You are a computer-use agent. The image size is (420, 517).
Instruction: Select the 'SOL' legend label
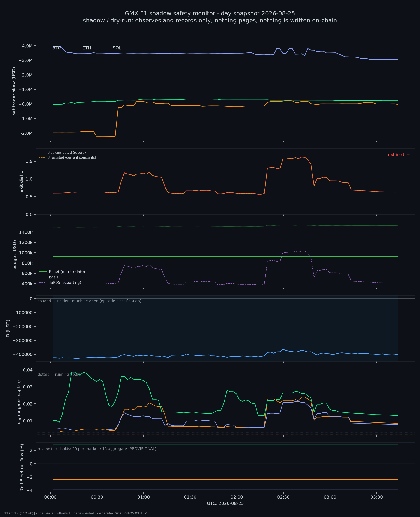tap(117, 48)
